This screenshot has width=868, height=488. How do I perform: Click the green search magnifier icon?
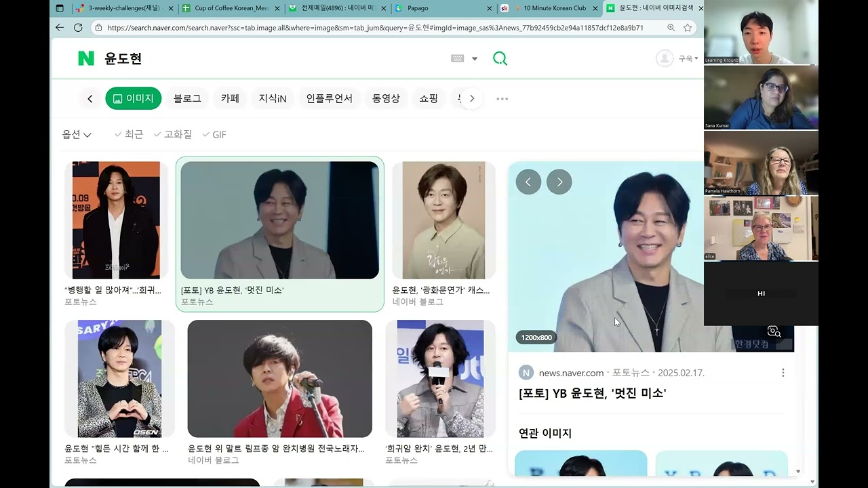click(500, 58)
